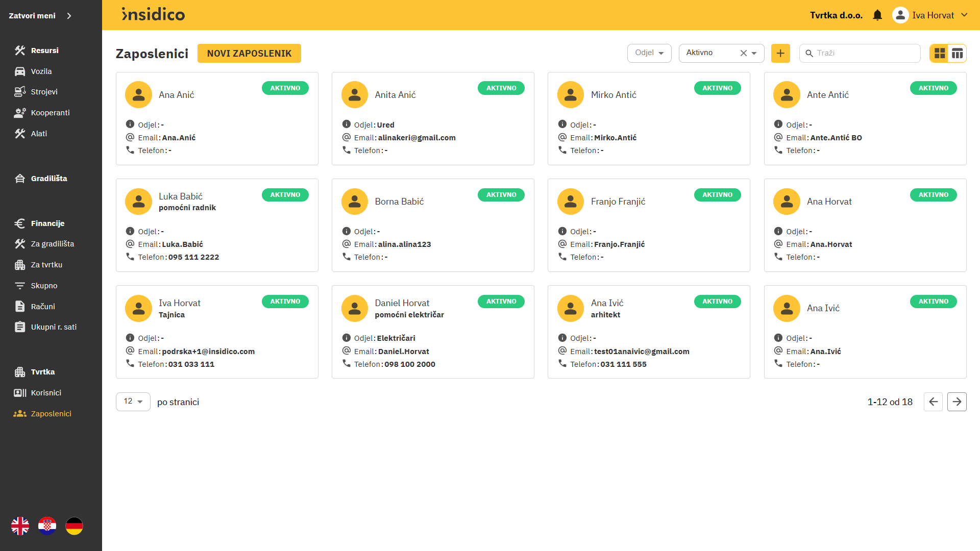This screenshot has height=551, width=980.
Task: Click the NOVI ZAPOSLENIK button
Action: 249,54
